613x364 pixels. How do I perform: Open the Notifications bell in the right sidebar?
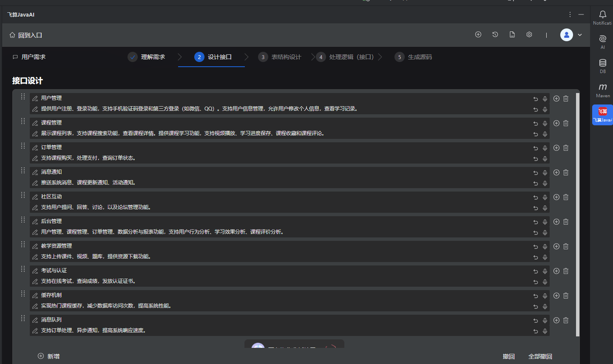pyautogui.click(x=603, y=17)
